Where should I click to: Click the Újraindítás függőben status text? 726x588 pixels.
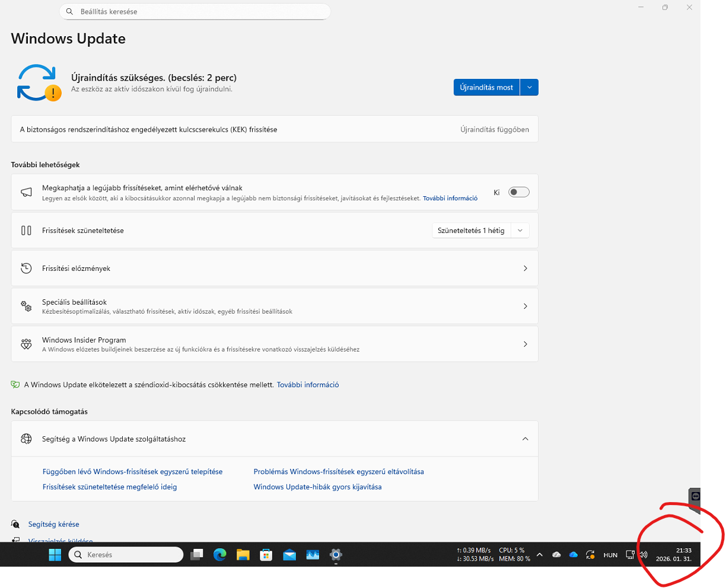tap(495, 129)
